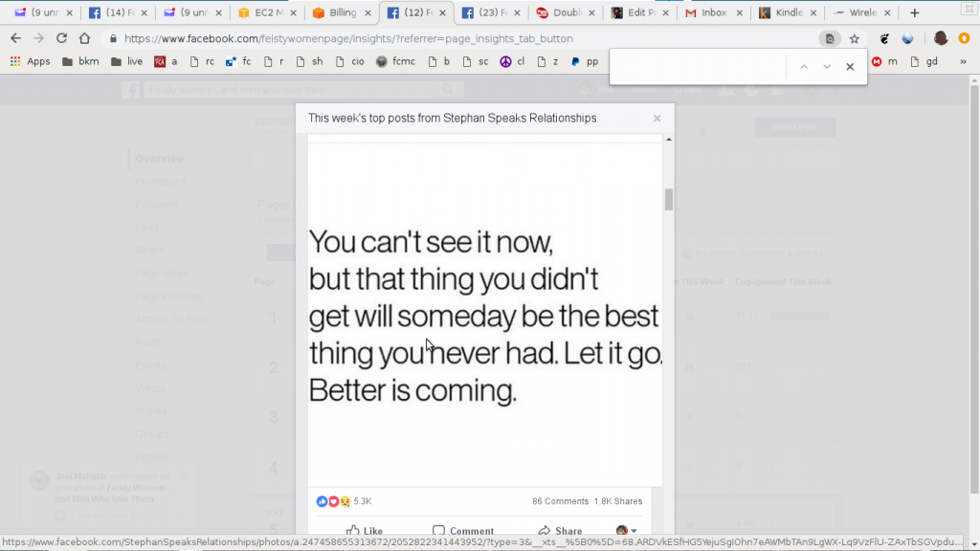Go to browser home icon
Viewport: 980px width, 551px height.
[84, 38]
